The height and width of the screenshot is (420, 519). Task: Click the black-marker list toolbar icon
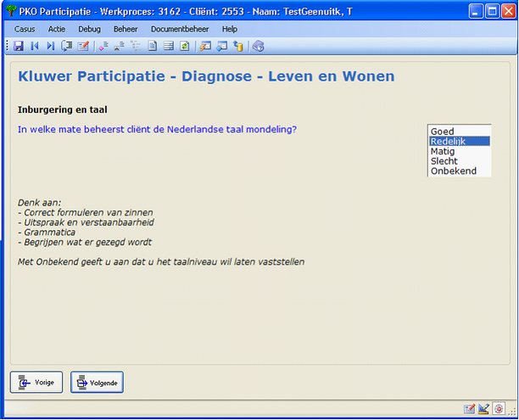pyautogui.click(x=120, y=46)
